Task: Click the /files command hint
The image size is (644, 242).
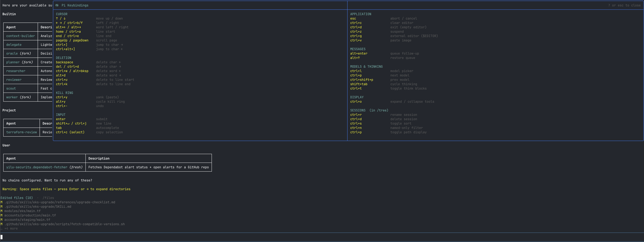Action: point(48,198)
